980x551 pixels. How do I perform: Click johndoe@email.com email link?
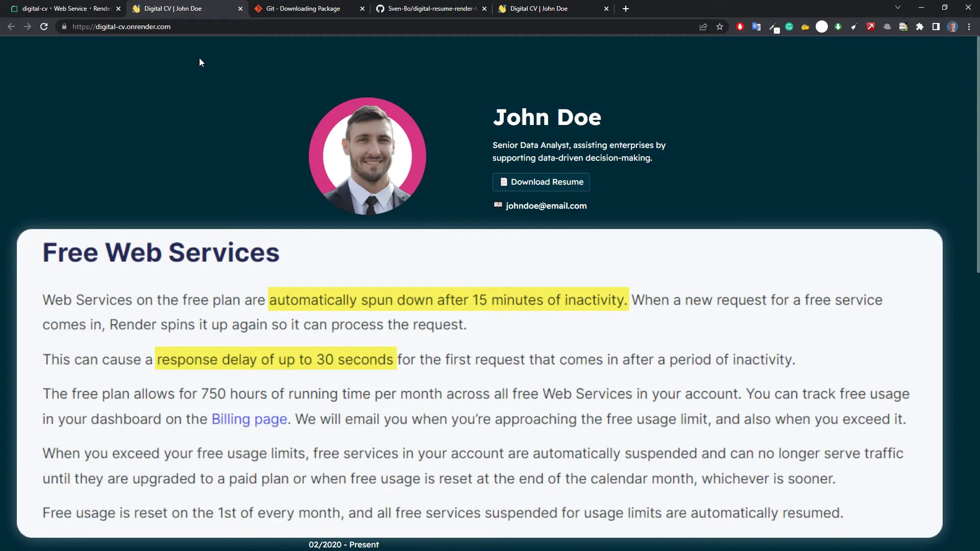click(x=546, y=206)
